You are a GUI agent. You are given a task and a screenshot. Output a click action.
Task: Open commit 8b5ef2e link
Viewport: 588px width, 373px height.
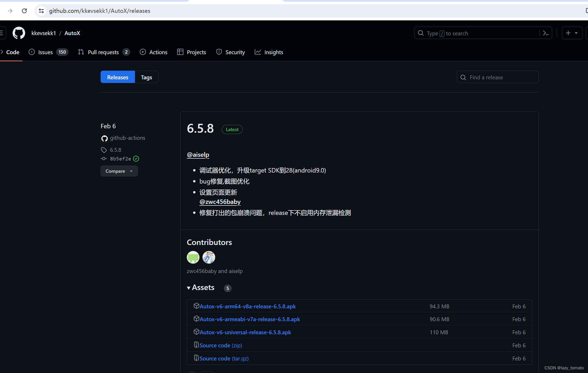(120, 159)
